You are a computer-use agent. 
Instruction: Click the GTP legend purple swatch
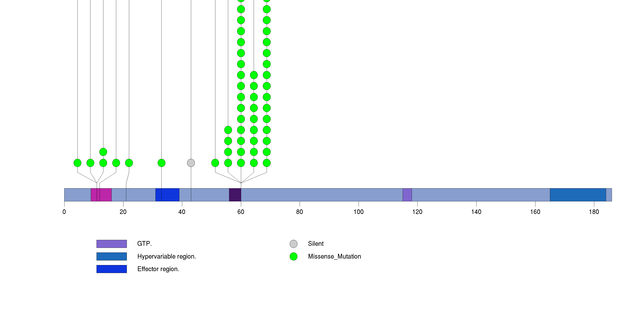point(112,244)
